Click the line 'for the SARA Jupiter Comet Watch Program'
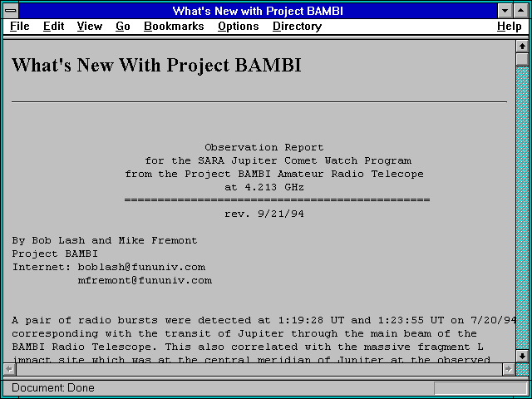 (x=278, y=160)
